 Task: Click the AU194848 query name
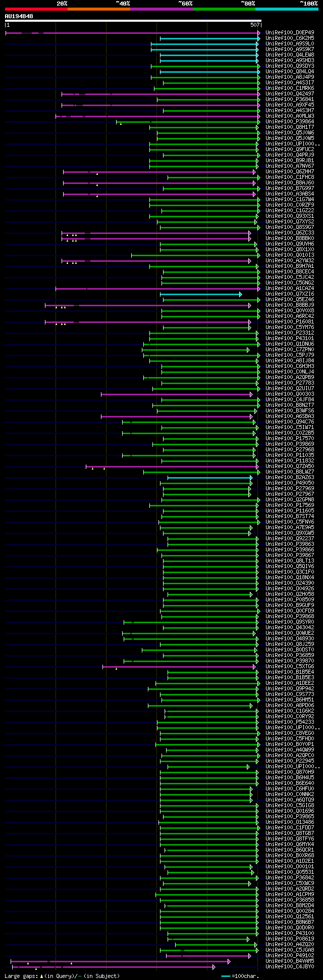(x=19, y=16)
